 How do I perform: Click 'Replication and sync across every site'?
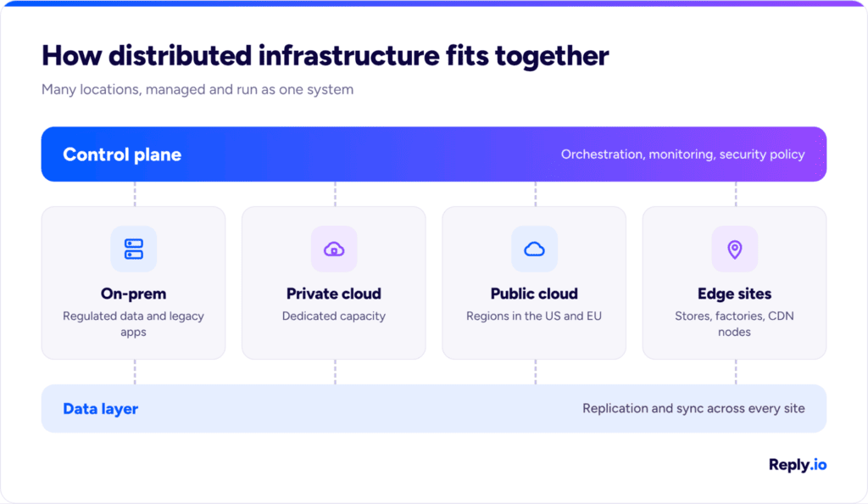point(693,408)
